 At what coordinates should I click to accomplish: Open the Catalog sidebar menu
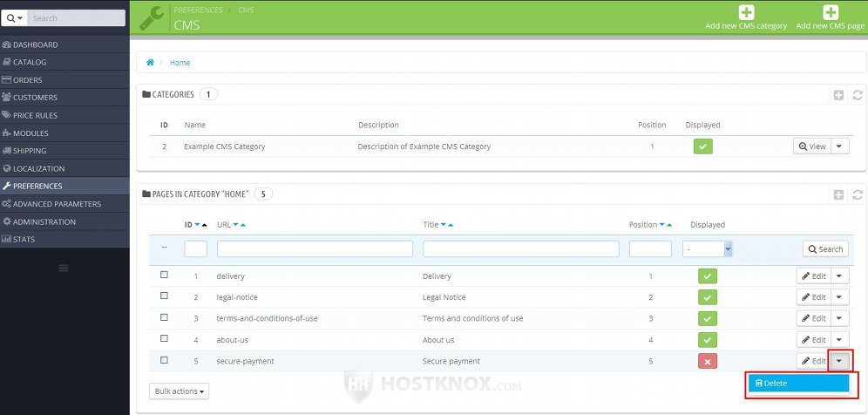click(64, 62)
